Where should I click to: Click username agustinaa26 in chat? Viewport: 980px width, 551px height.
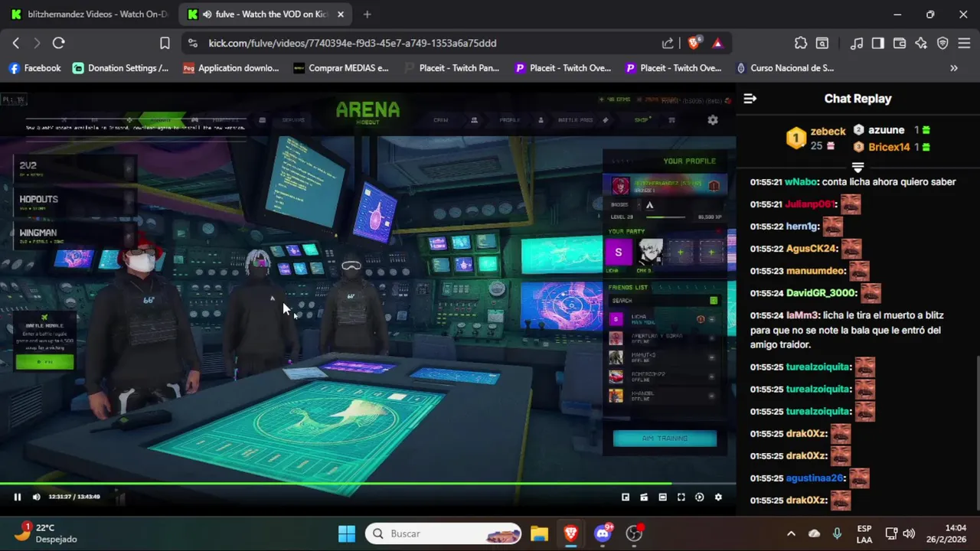click(x=814, y=478)
